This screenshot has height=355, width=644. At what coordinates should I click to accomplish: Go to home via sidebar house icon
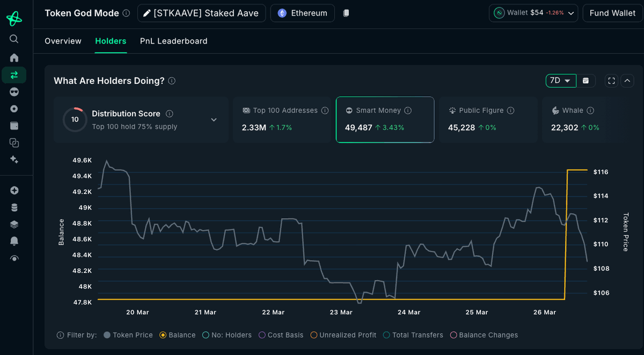click(x=14, y=57)
